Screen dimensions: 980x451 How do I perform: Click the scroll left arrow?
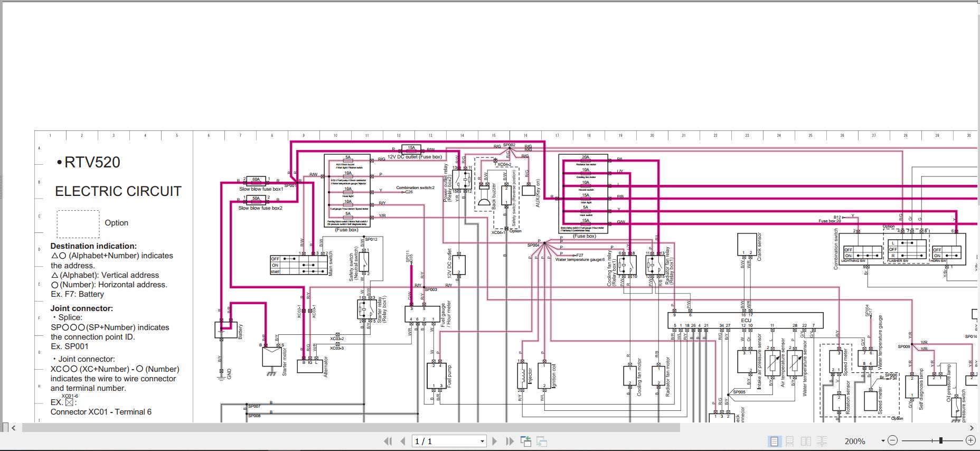coord(14,428)
